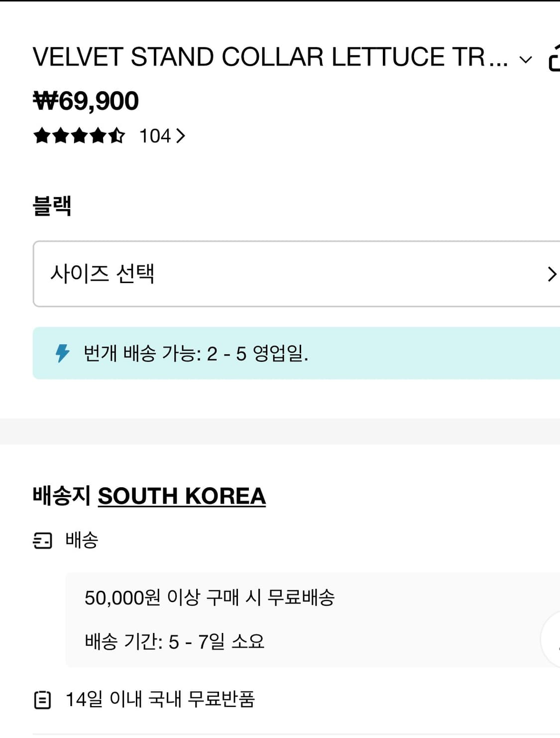Click the third star of the rating row

[79, 135]
